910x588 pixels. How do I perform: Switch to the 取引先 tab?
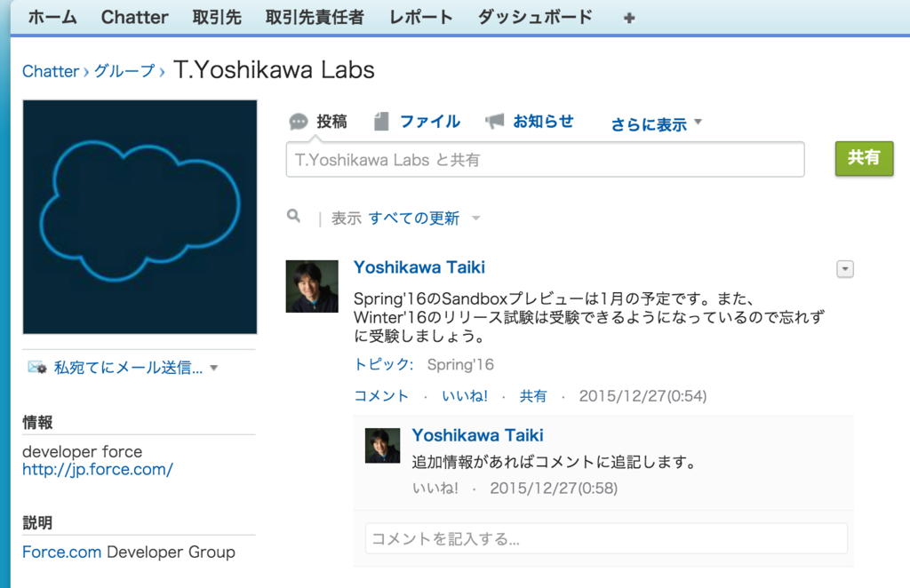[x=216, y=16]
